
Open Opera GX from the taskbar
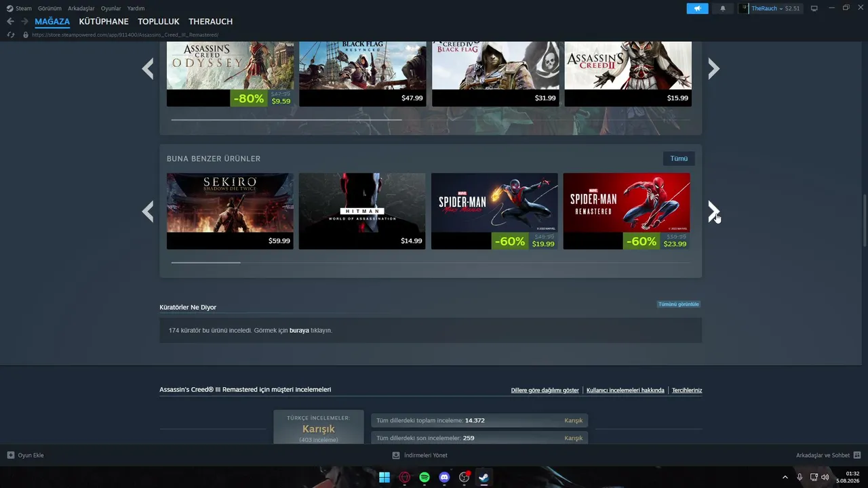pos(405,477)
